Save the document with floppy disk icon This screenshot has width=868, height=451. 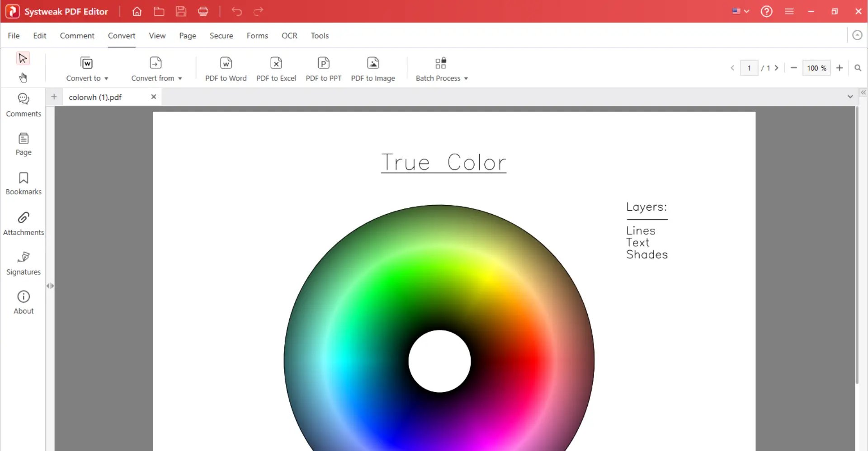(x=181, y=11)
